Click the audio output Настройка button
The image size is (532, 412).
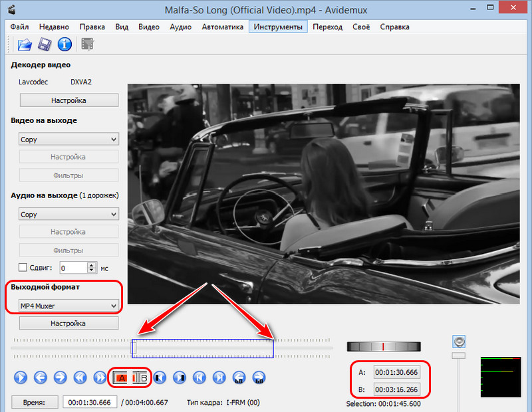pos(68,232)
